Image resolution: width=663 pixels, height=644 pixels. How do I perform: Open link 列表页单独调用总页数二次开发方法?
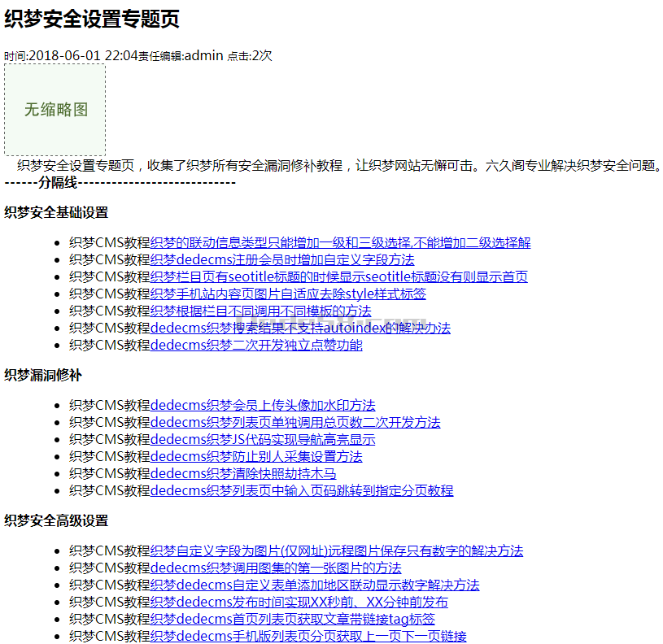click(295, 422)
